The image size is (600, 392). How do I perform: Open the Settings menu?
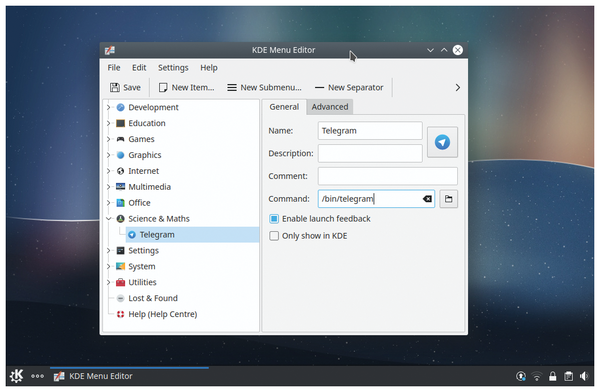173,68
